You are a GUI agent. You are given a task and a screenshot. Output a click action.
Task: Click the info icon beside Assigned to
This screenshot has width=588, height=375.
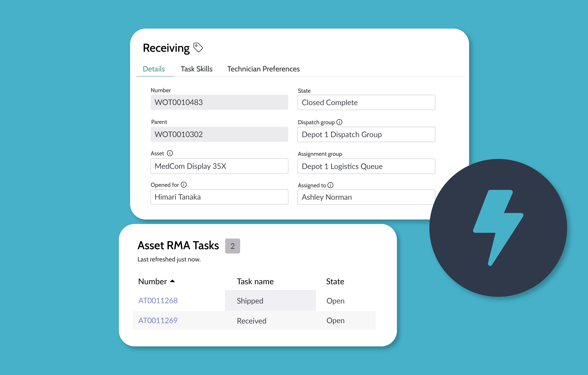330,185
